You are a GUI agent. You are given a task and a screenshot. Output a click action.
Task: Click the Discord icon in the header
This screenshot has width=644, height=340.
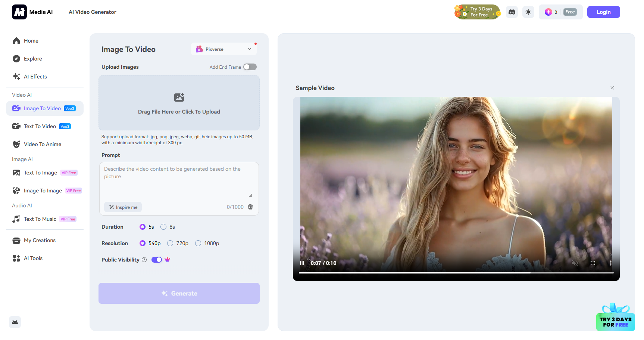[512, 12]
